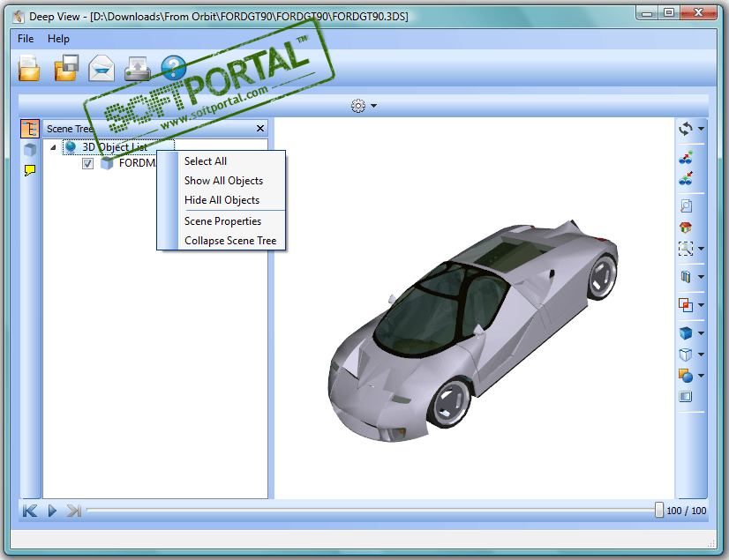The width and height of the screenshot is (729, 560).
Task: Minimize the Deep View window
Action: tap(647, 13)
